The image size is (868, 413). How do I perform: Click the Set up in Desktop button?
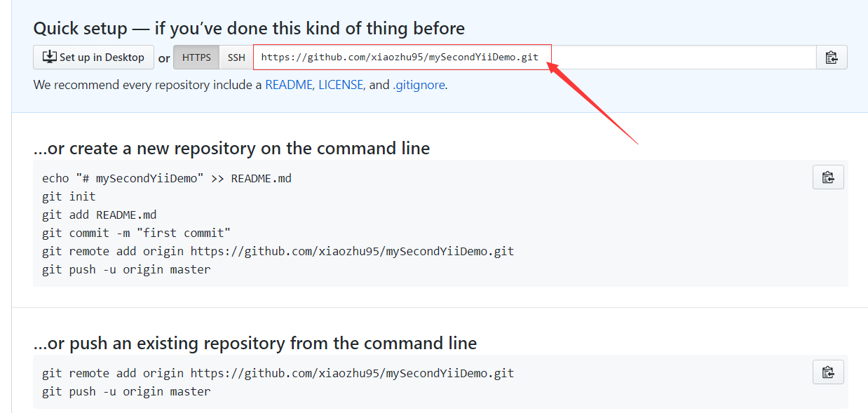pos(93,57)
